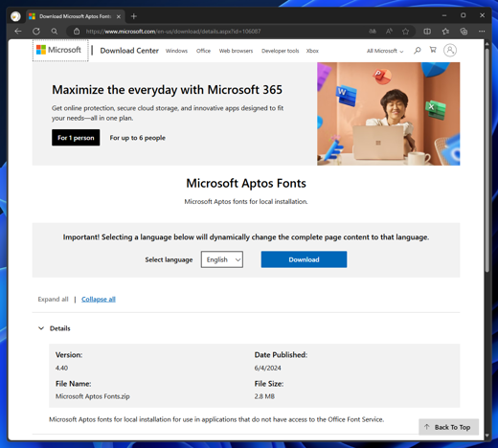
Task: Choose For up to 6 people
Action: (x=138, y=138)
